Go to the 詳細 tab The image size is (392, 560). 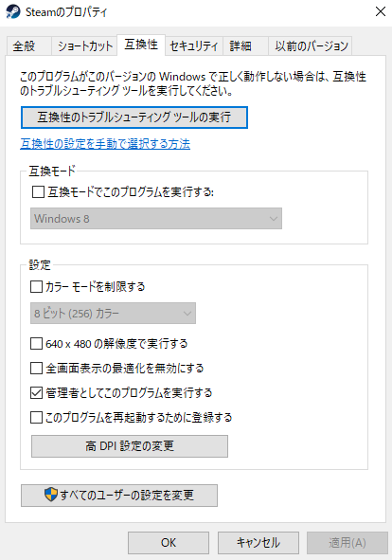pos(245,46)
